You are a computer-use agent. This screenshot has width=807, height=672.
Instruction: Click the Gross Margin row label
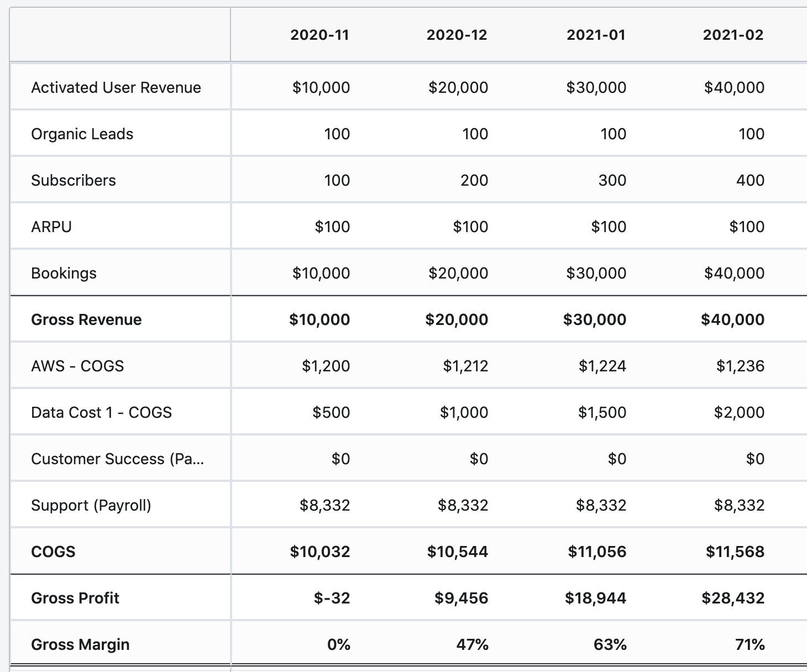click(x=80, y=644)
